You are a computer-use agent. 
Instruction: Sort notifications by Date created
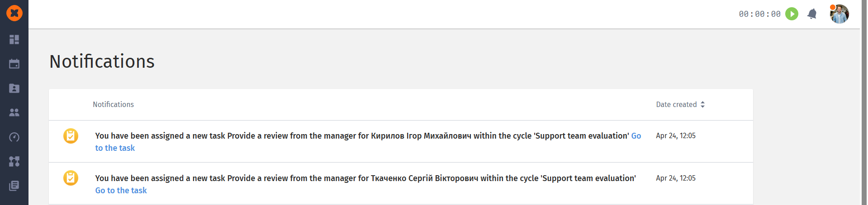tap(680, 104)
